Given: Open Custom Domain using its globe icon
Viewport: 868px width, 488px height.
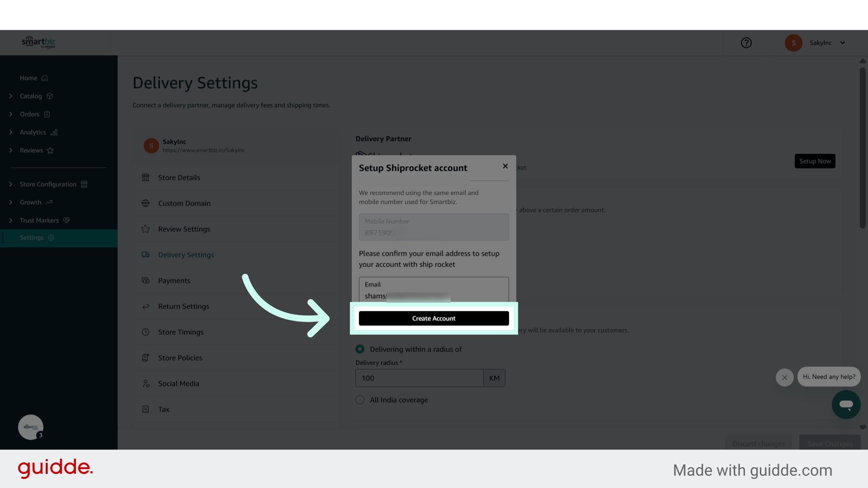Looking at the screenshot, I should 146,203.
